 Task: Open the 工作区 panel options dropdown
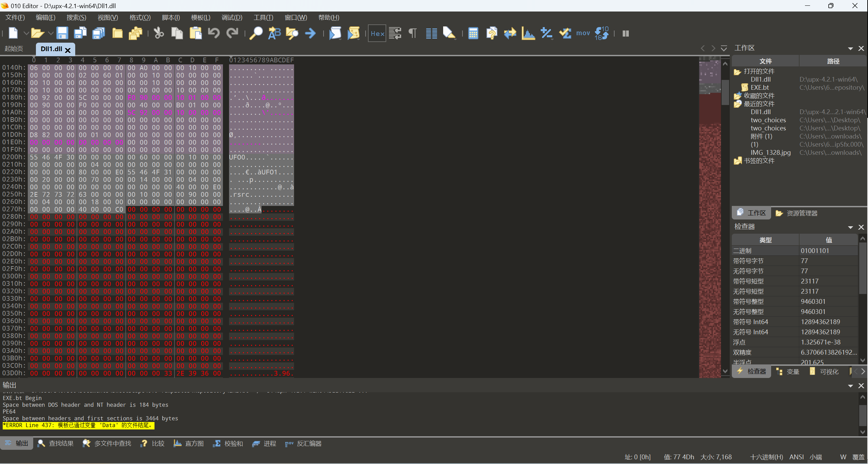click(x=850, y=48)
